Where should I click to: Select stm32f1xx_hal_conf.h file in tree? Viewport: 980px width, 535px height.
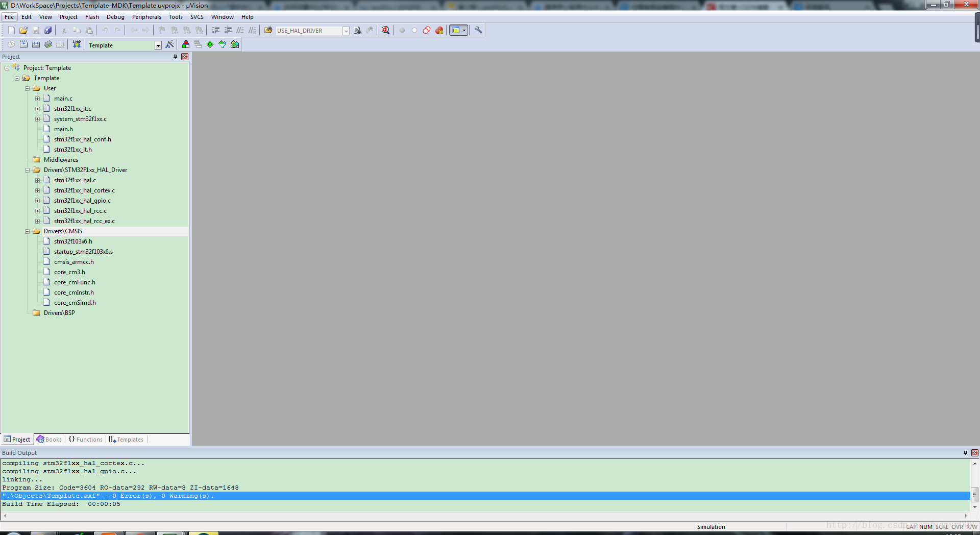click(82, 139)
